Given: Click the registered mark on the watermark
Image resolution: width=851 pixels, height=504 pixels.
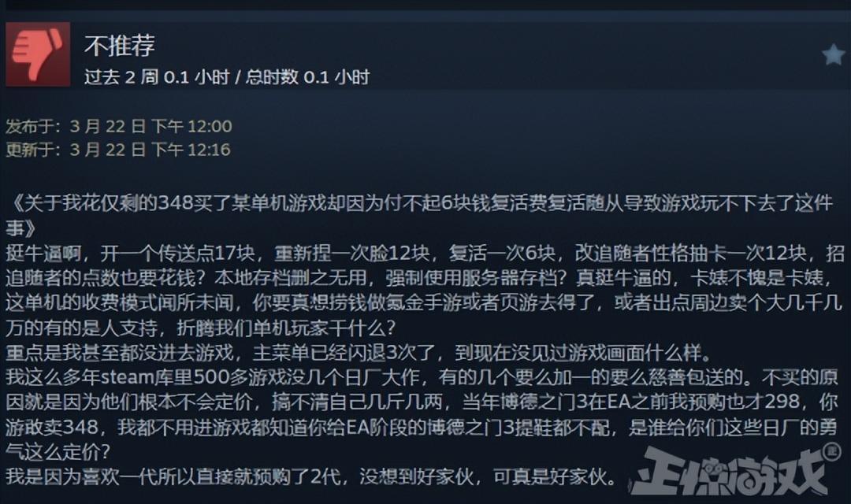Looking at the screenshot, I should point(831,451).
